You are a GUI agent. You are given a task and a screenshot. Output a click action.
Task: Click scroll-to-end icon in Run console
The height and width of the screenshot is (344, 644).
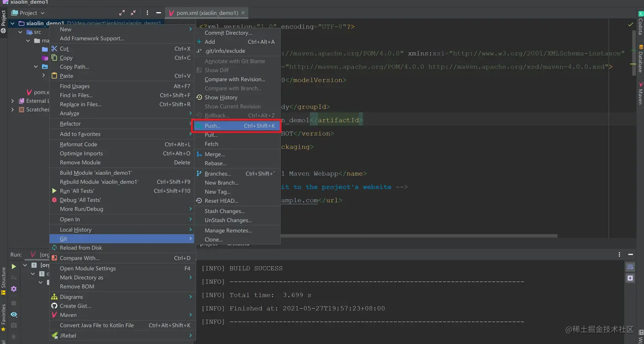coord(630,278)
